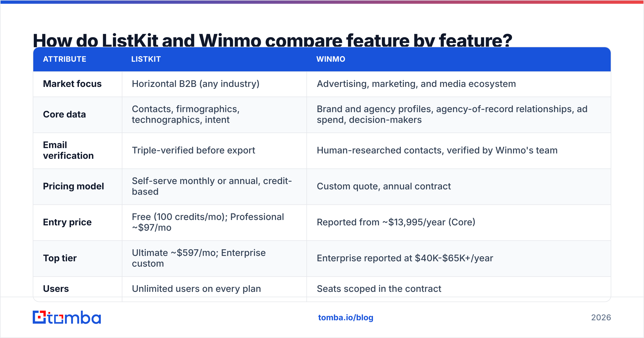Select the 'Pricing model' row label
Viewport: 644px width, 338px height.
click(74, 186)
